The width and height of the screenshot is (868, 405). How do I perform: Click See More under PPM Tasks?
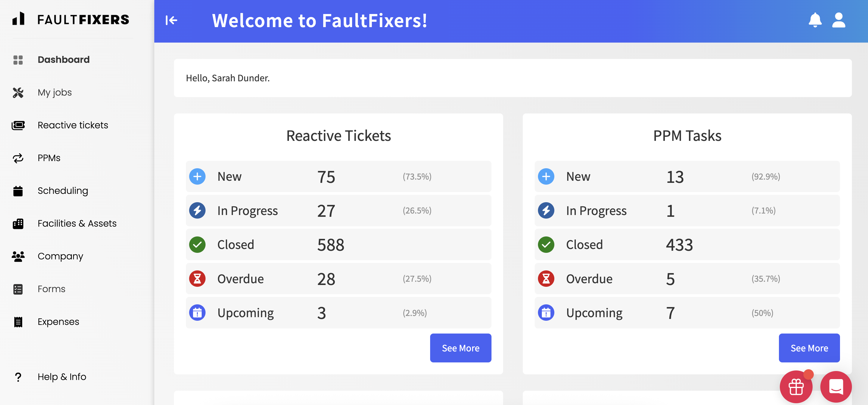click(809, 348)
